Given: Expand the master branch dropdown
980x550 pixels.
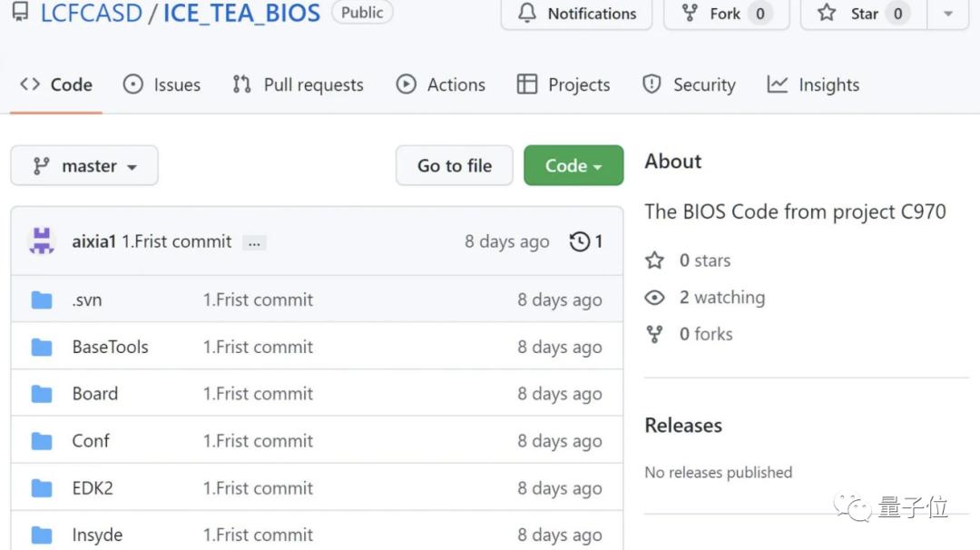Looking at the screenshot, I should [84, 166].
